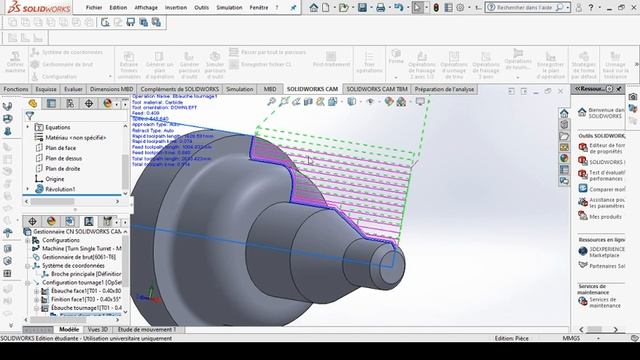Select Gestionnaire de brut[6061-T6] item
Viewport: 640px width, 360px height.
pos(79,257)
